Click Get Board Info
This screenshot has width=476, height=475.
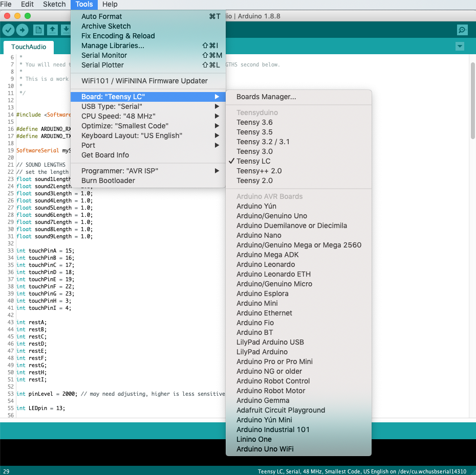click(148, 155)
